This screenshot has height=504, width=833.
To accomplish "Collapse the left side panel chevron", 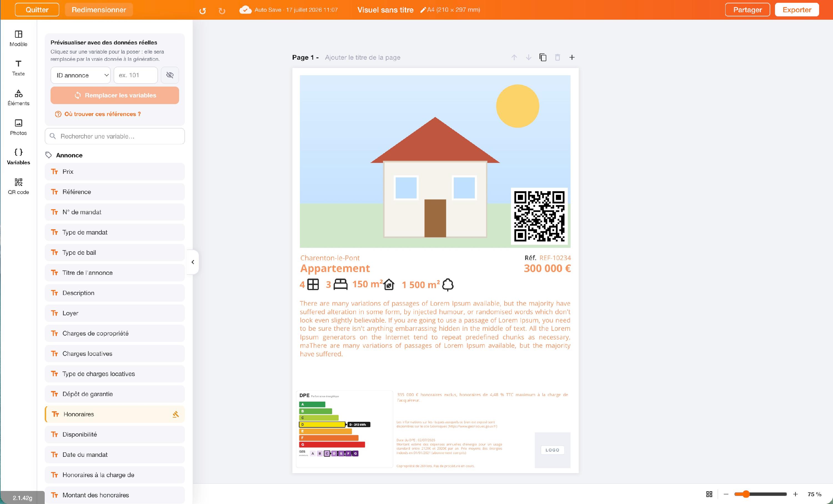I will (193, 262).
